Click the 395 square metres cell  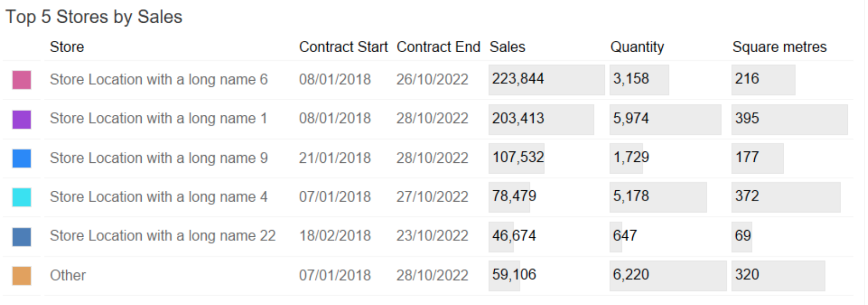point(789,119)
